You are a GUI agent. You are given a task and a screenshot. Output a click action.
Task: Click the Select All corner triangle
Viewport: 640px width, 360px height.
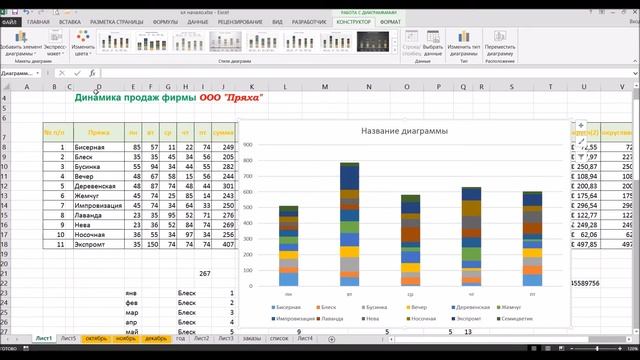point(6,87)
